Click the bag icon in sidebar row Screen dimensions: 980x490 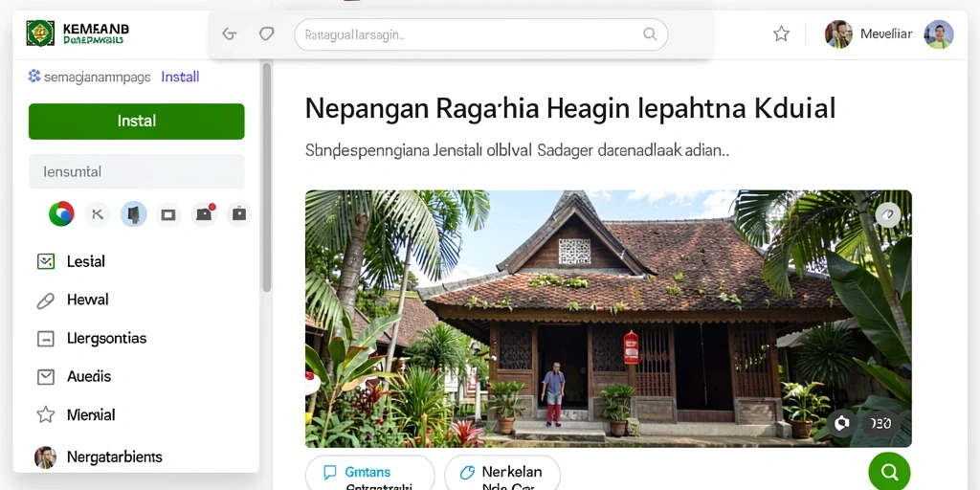(239, 214)
